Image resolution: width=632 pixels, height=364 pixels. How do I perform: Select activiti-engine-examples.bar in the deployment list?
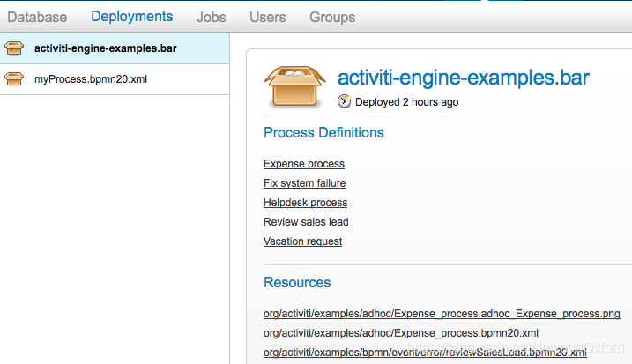pos(105,48)
